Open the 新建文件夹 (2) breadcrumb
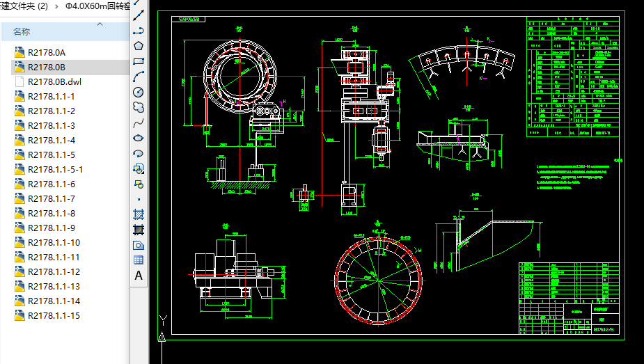Viewport: 644px width, 364px height. coord(24,6)
